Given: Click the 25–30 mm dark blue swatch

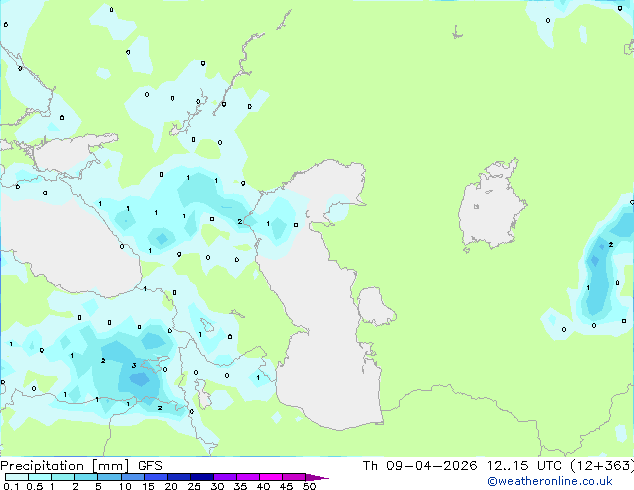Looking at the screenshot, I should coord(202,477).
